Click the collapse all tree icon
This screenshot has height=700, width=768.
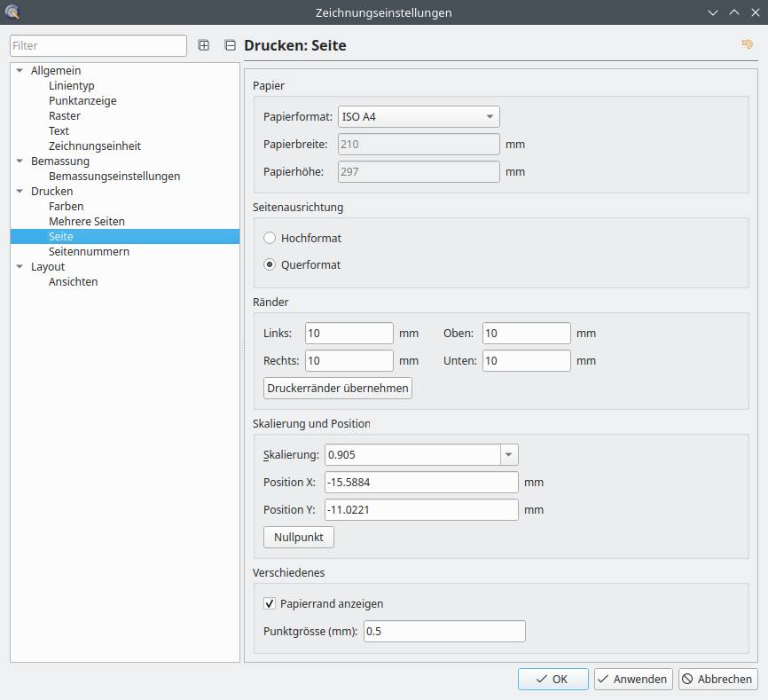coord(230,45)
